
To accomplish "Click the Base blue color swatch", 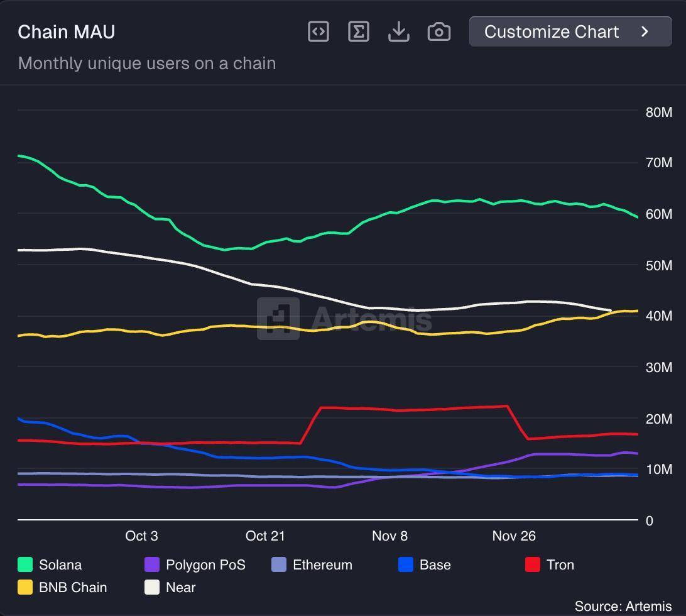I will tap(406, 564).
